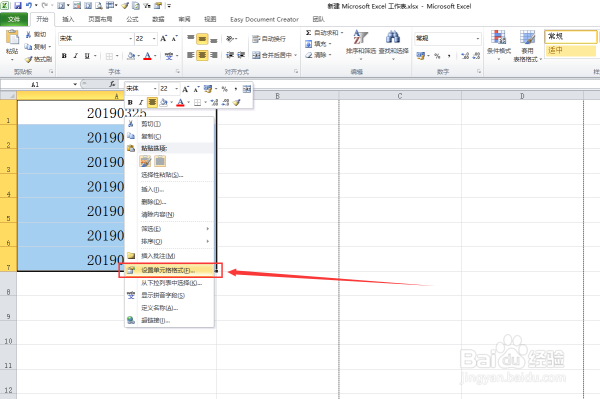Click the Fill down icon in editing group

pyautogui.click(x=309, y=44)
